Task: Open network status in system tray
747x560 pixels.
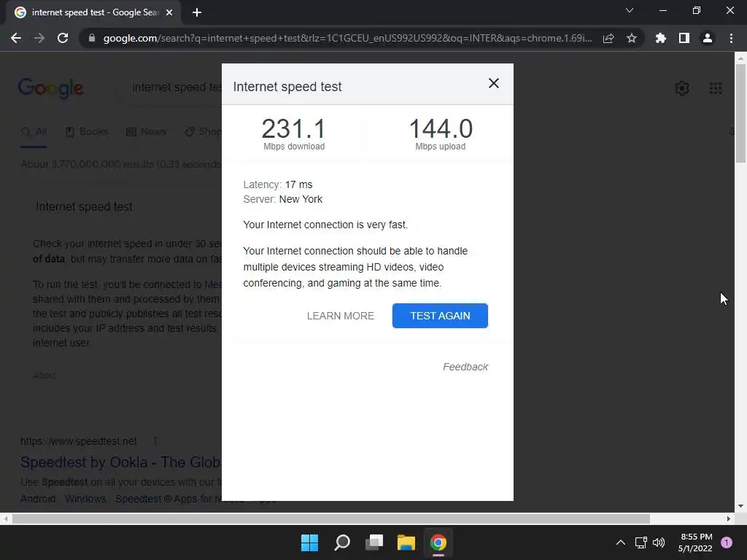Action: point(641,542)
